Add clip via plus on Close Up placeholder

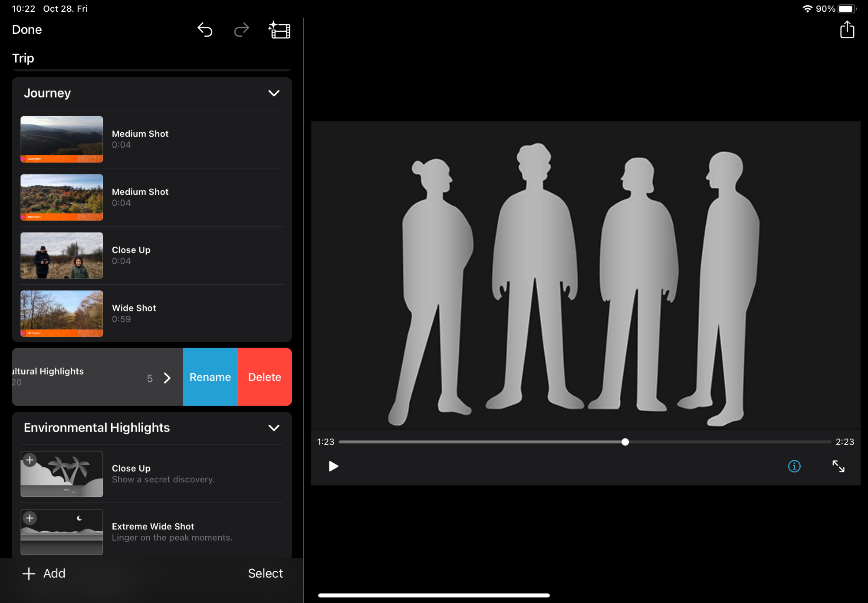pyautogui.click(x=30, y=460)
